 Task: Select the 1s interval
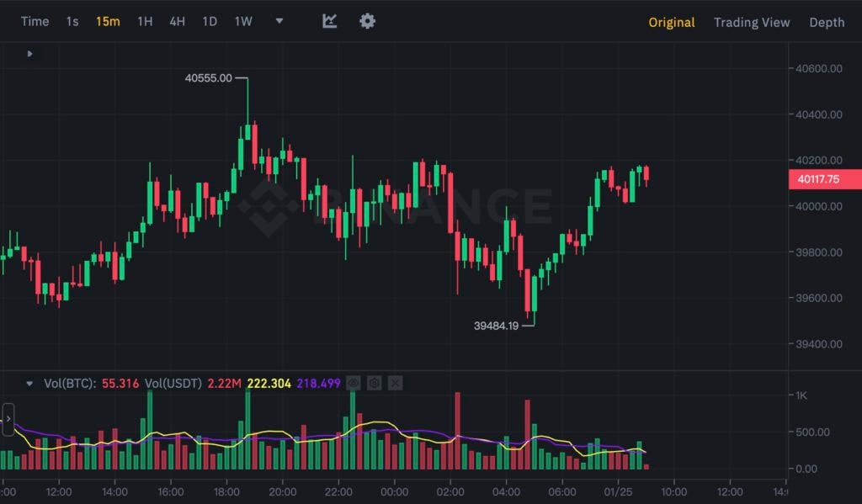click(72, 22)
